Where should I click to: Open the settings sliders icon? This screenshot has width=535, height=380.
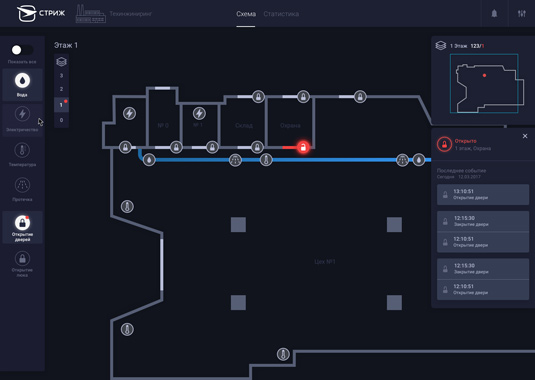click(522, 14)
